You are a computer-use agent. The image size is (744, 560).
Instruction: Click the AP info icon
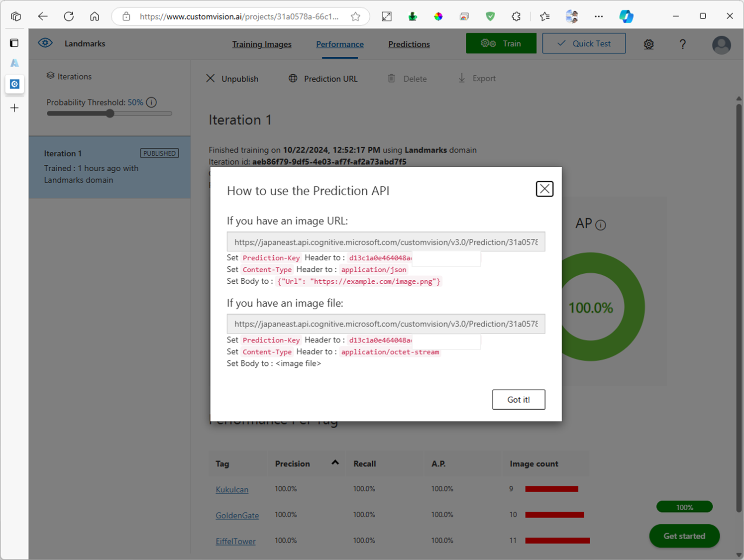tap(601, 225)
